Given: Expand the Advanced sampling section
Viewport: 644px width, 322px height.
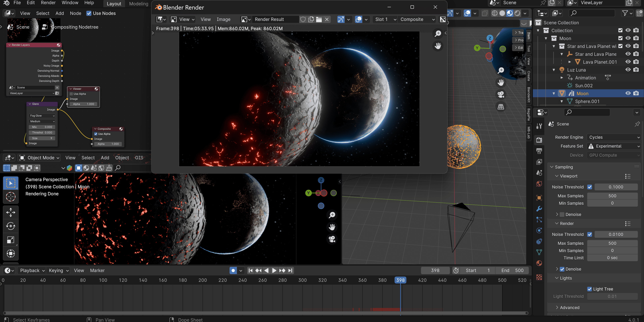Looking at the screenshot, I should [569, 308].
